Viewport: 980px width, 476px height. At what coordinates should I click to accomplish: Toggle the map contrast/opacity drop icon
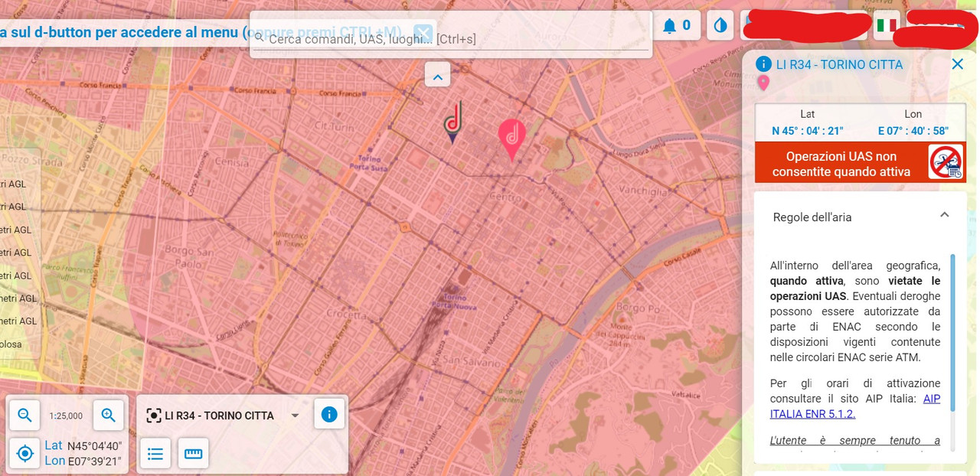tap(720, 25)
